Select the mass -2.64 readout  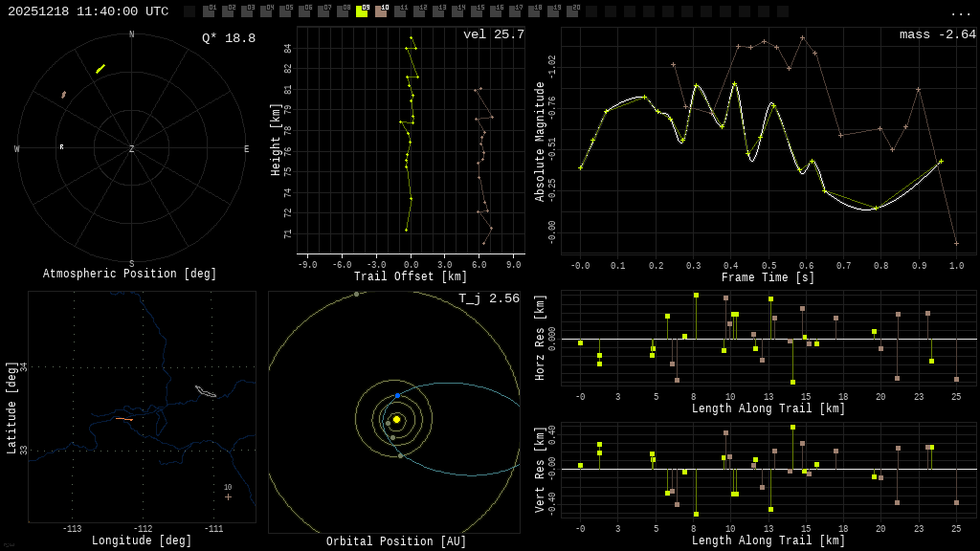(938, 34)
